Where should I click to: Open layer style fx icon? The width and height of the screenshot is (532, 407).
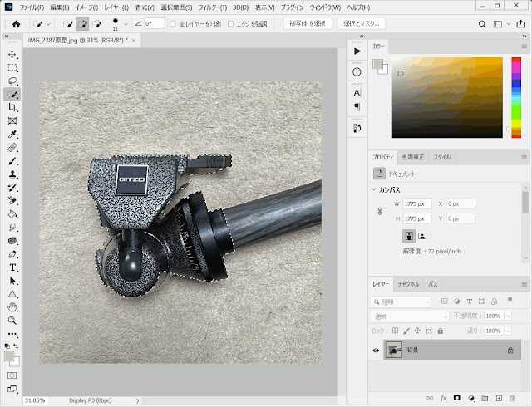point(443,398)
